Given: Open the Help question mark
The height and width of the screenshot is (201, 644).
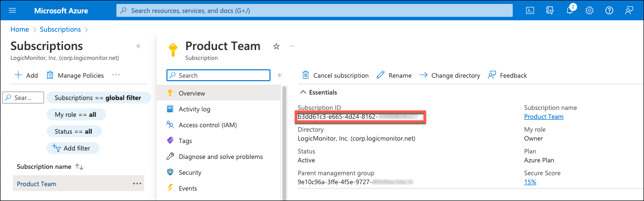Looking at the screenshot, I should pos(609,10).
